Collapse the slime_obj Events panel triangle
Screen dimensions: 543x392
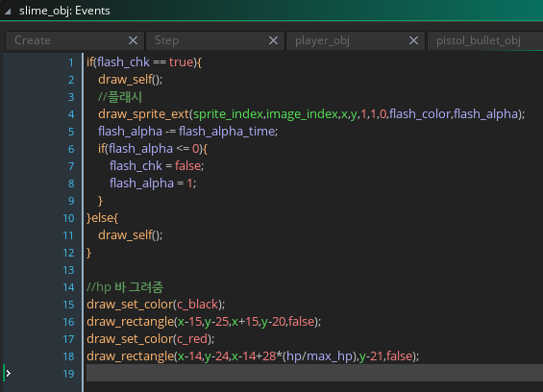[8, 12]
